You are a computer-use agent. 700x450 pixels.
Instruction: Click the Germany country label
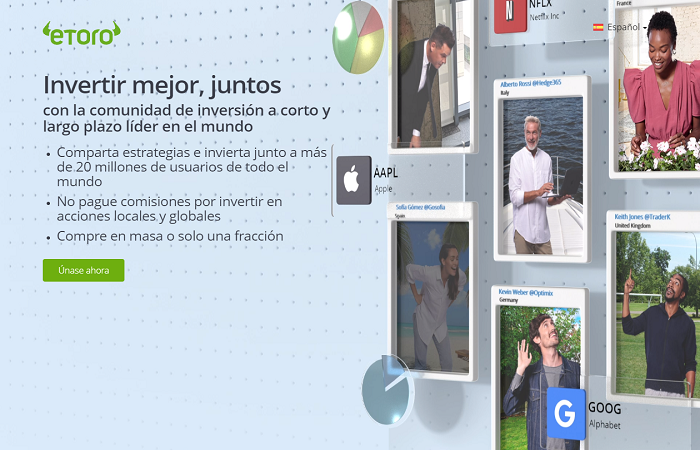click(508, 300)
